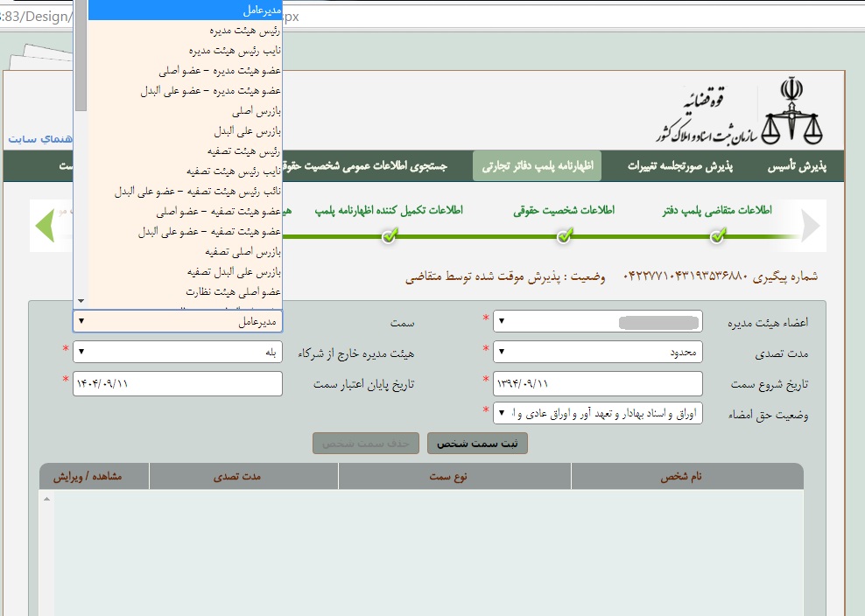
Task: Click the تاریخ شروع سمت date field
Action: click(x=598, y=383)
